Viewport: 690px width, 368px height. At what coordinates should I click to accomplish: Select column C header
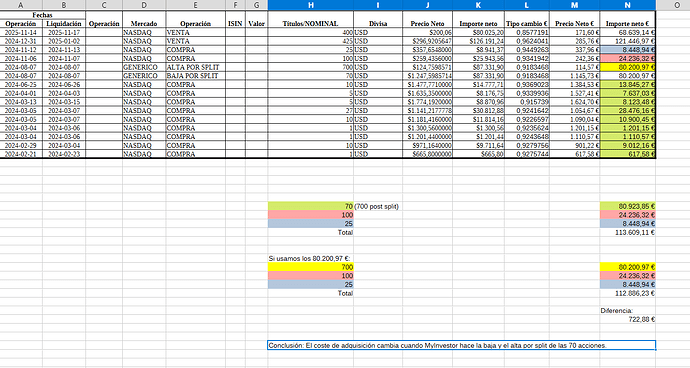tap(104, 5)
